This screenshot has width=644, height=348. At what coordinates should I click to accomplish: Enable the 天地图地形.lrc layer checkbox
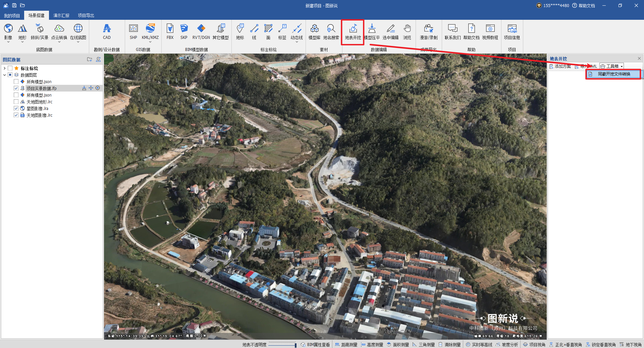16,102
